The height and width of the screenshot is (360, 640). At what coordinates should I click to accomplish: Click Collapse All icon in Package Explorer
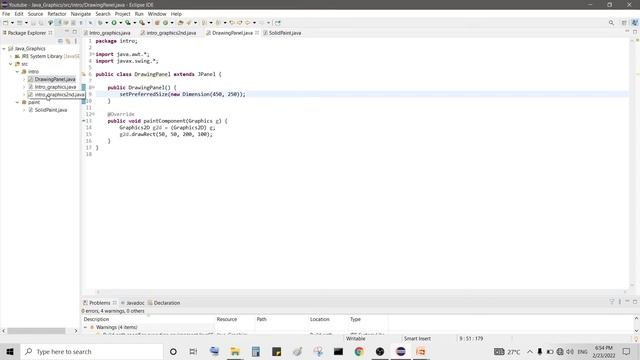point(60,41)
